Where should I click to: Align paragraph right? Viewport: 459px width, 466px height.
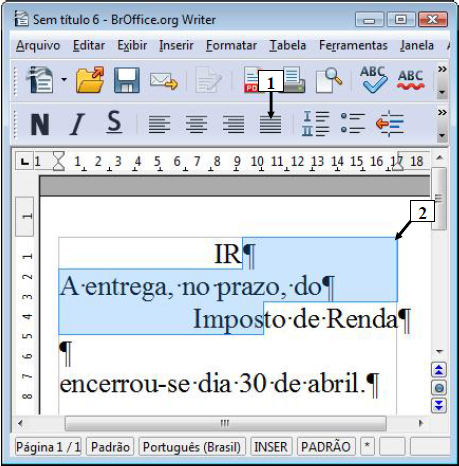[233, 124]
